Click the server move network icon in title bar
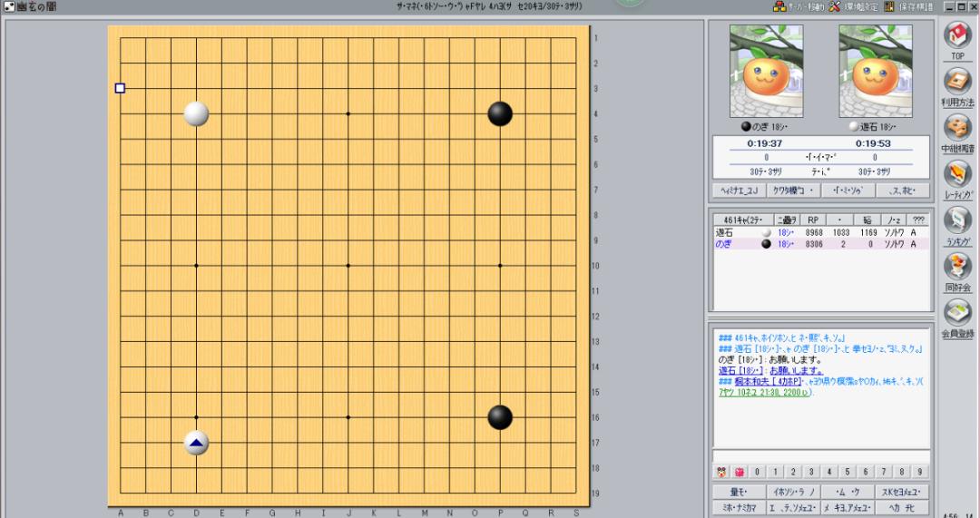The width and height of the screenshot is (980, 518). [x=779, y=7]
